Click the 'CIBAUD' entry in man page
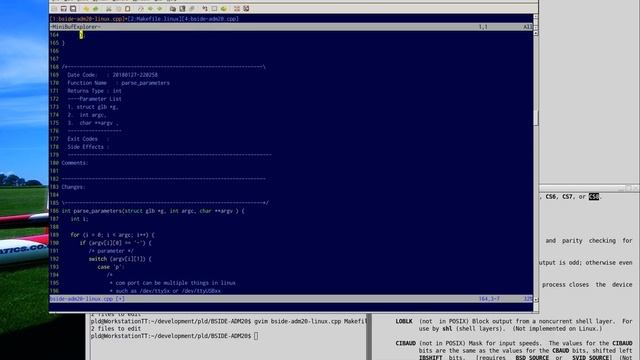 (x=405, y=343)
